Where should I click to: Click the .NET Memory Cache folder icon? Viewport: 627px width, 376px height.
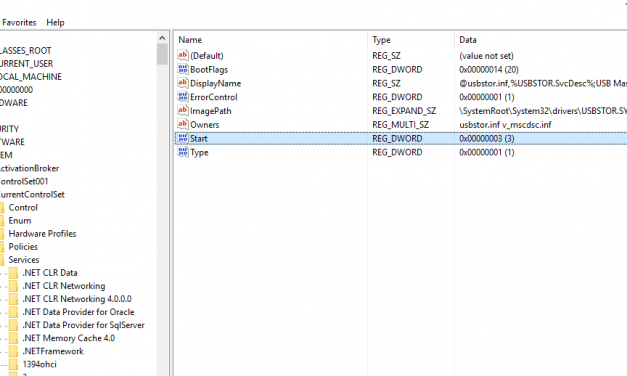(14, 338)
